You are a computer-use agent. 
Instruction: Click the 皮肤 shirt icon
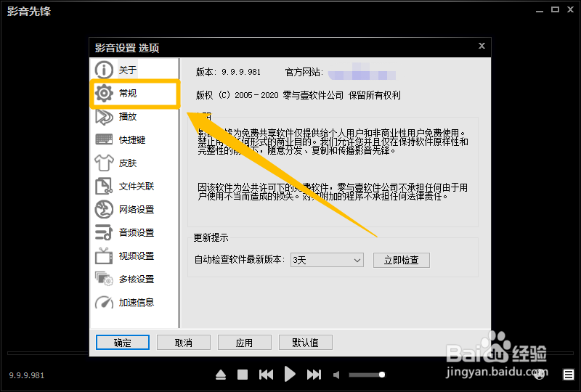tap(104, 163)
